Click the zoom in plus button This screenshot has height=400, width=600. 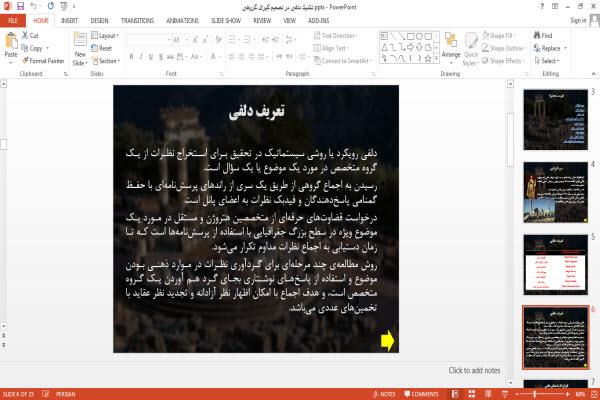(567, 394)
